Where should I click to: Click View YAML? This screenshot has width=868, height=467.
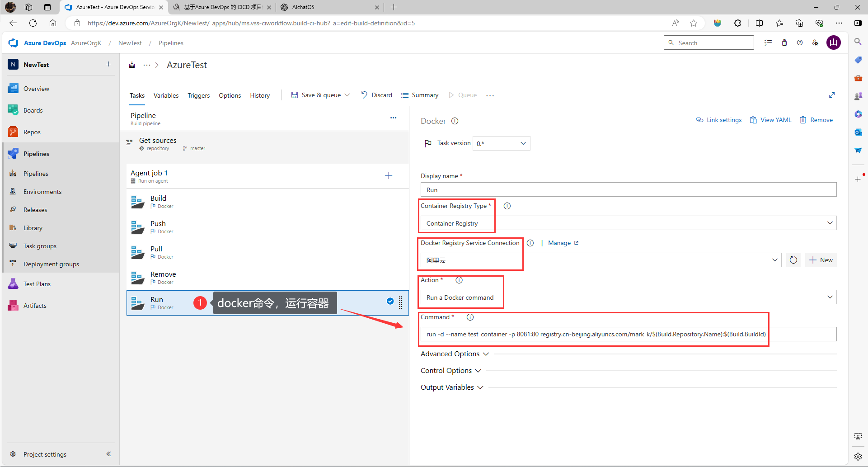click(x=771, y=120)
